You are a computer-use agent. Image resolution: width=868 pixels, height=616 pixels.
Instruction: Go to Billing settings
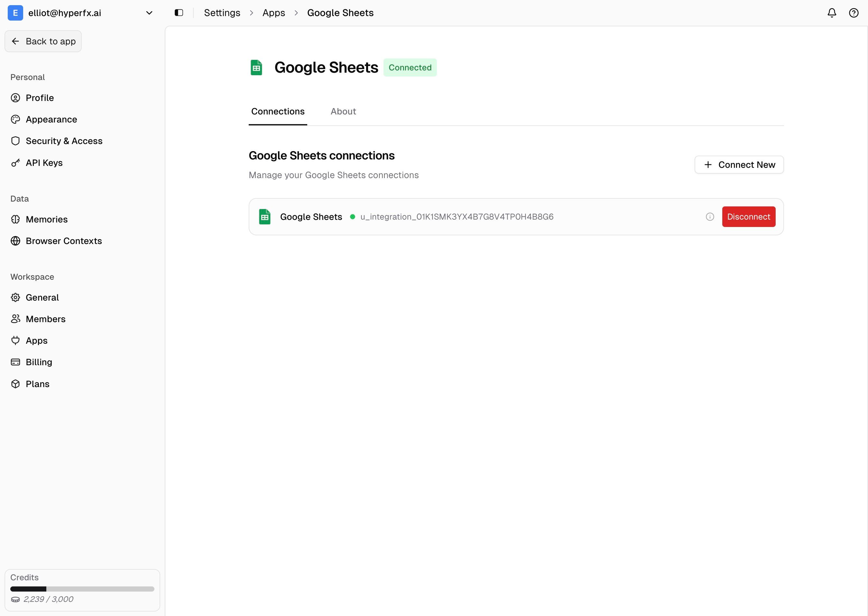click(39, 362)
